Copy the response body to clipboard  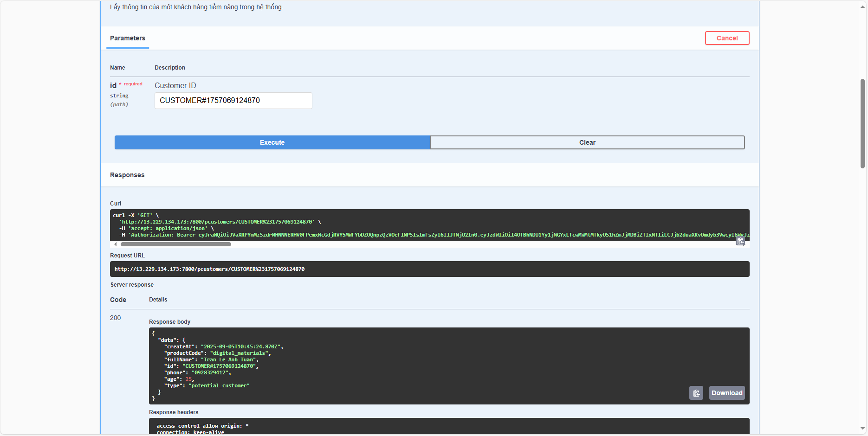[696, 393]
